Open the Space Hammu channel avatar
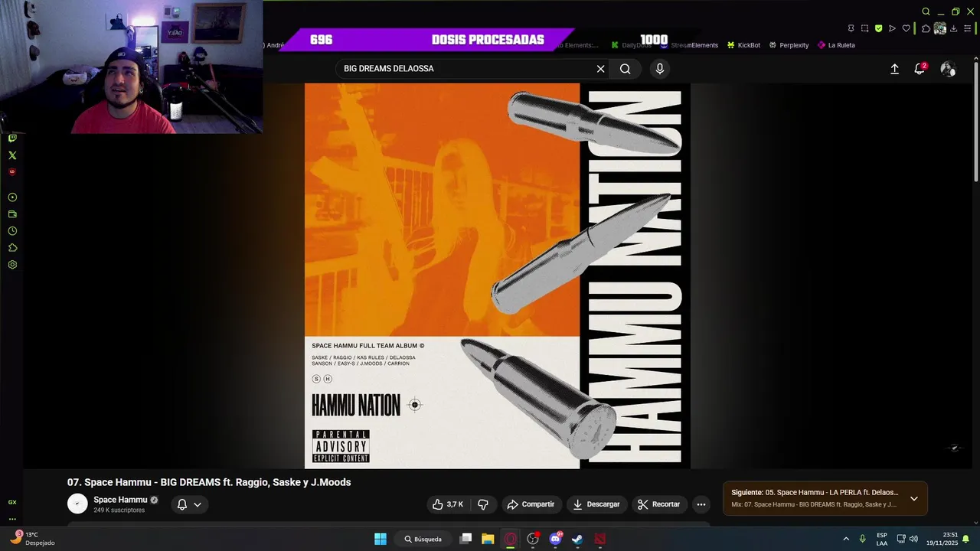The height and width of the screenshot is (551, 980). (x=77, y=504)
